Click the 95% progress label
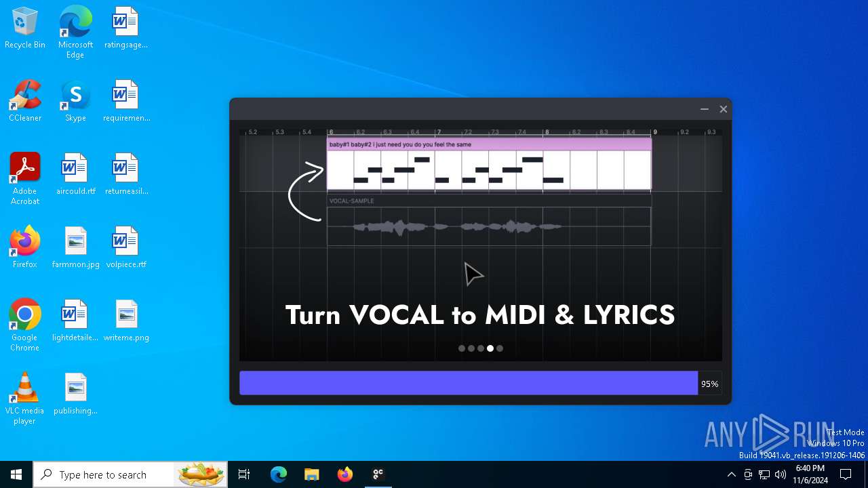868x488 pixels. point(710,384)
